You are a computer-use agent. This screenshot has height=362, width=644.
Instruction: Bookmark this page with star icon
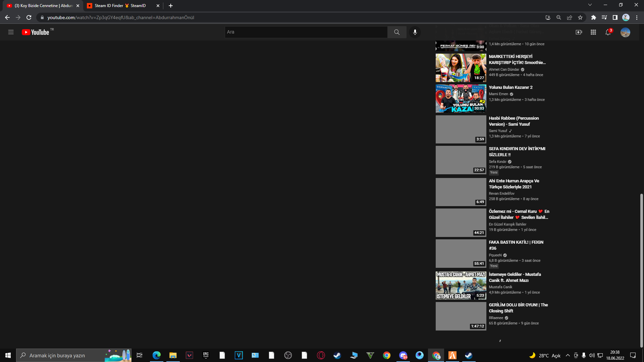(x=580, y=17)
